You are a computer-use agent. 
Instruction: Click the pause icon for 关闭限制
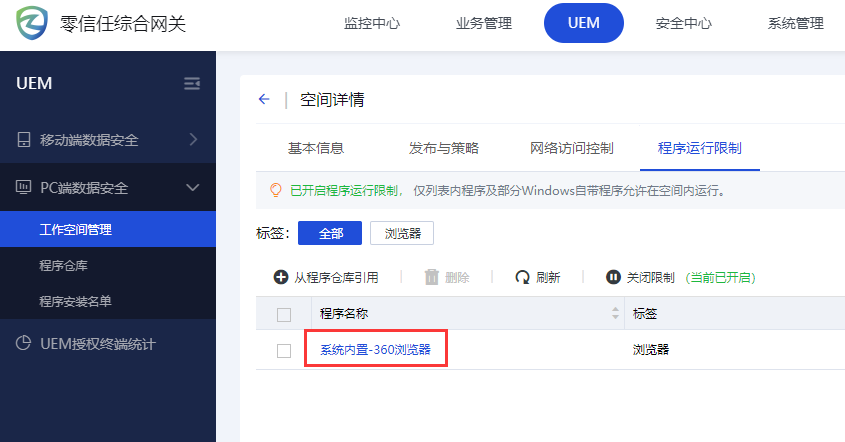[x=613, y=277]
